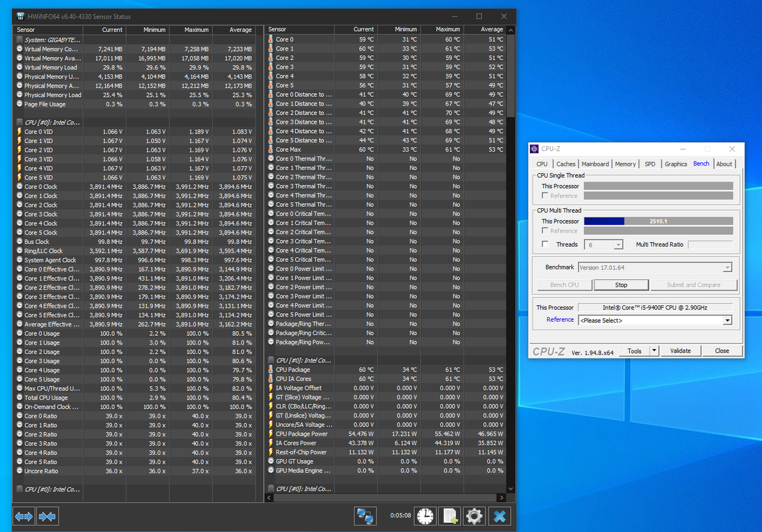Click the Bench CPU button

[x=565, y=285]
